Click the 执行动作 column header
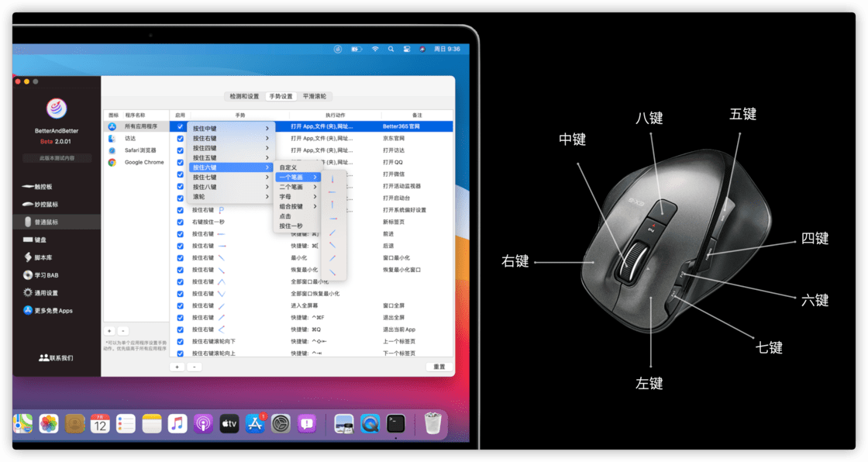Screen dimensions: 868x462 point(335,115)
